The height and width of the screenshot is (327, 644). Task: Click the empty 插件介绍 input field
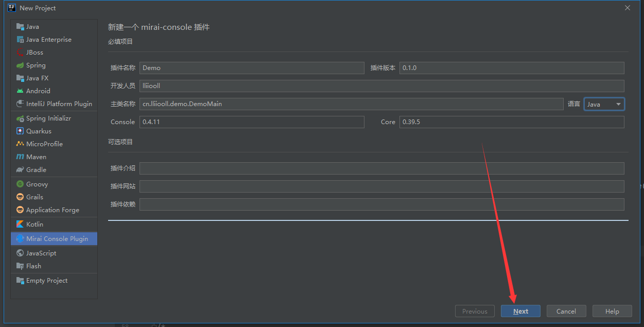[x=382, y=168]
